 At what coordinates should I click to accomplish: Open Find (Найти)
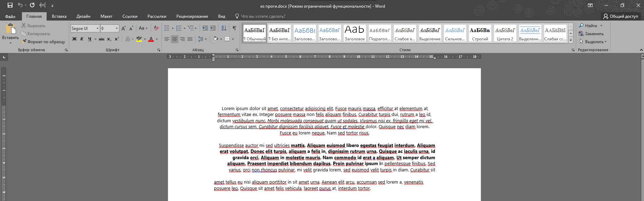click(x=588, y=26)
